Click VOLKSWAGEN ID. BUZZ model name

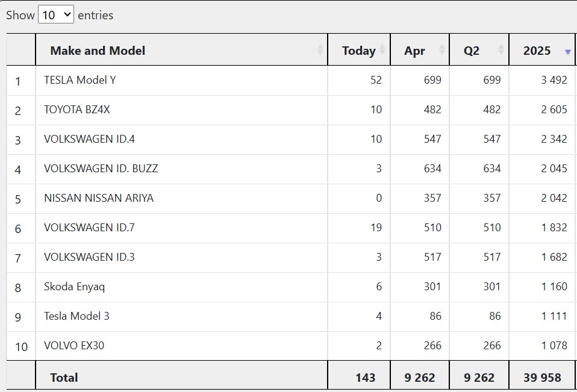pos(101,168)
